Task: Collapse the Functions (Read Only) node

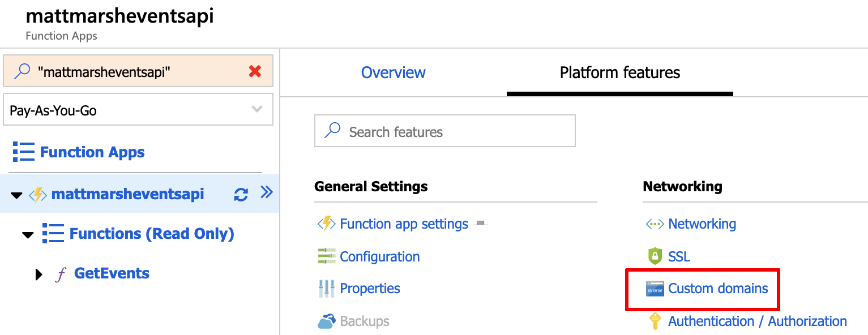Action: (x=28, y=235)
